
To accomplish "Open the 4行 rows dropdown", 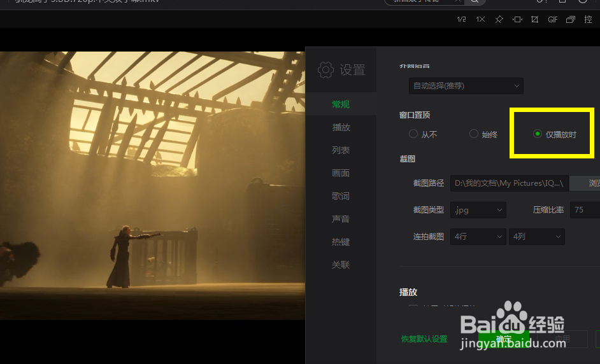I will click(x=478, y=237).
